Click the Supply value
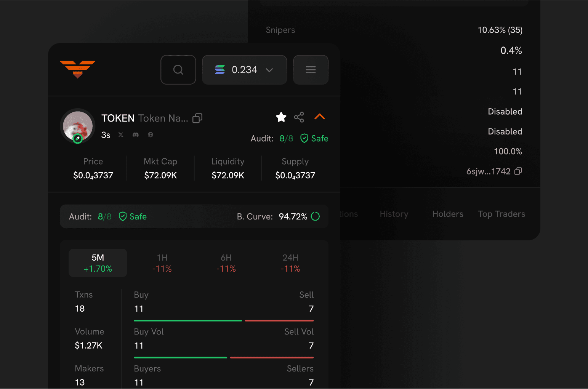Screen dimensions: 588x389 [295, 175]
